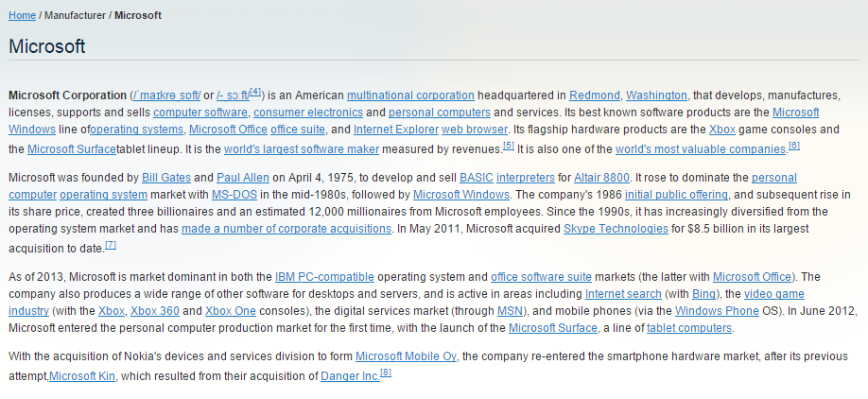This screenshot has height=399, width=868.
Task: Follow the Microsoft Mobile Oy link
Action: pyautogui.click(x=407, y=356)
